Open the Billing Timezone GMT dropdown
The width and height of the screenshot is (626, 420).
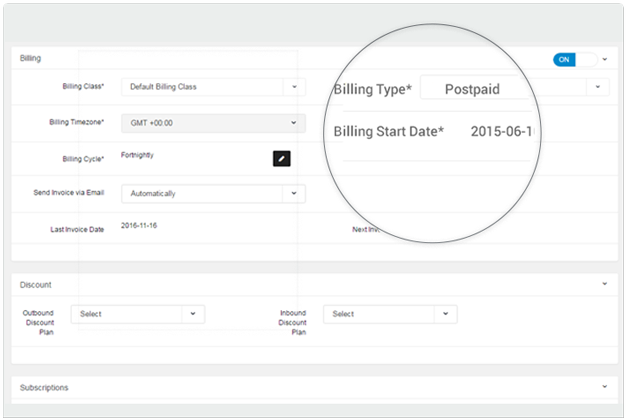tap(212, 122)
